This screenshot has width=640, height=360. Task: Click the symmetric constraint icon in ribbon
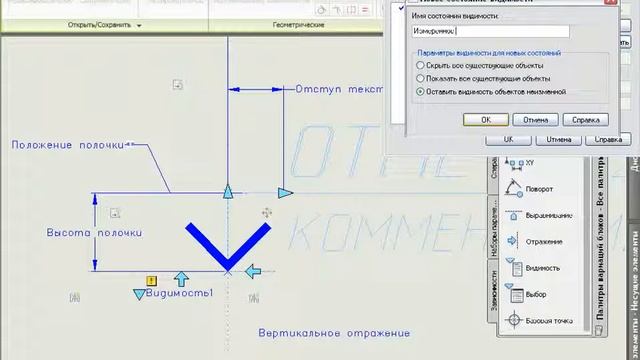click(x=351, y=9)
